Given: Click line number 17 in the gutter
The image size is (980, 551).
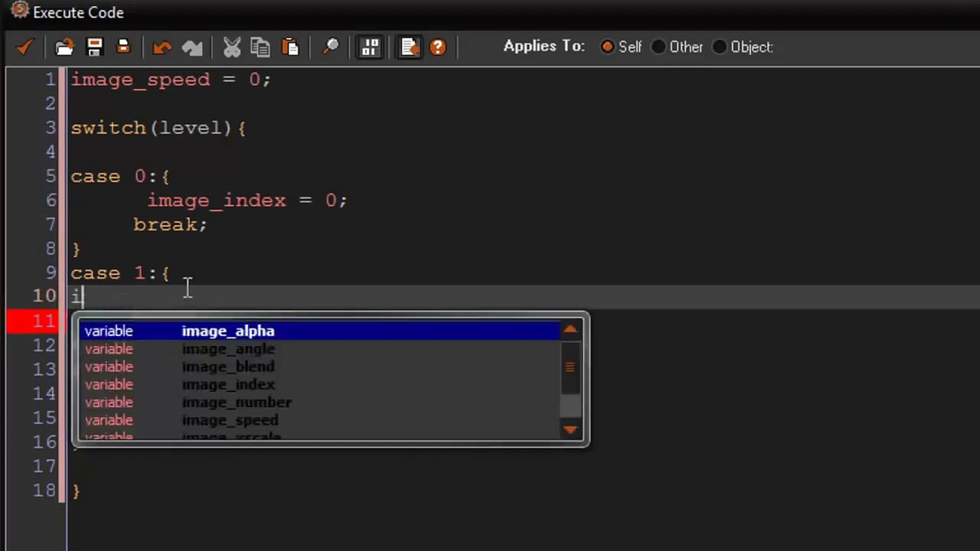Looking at the screenshot, I should coord(44,466).
